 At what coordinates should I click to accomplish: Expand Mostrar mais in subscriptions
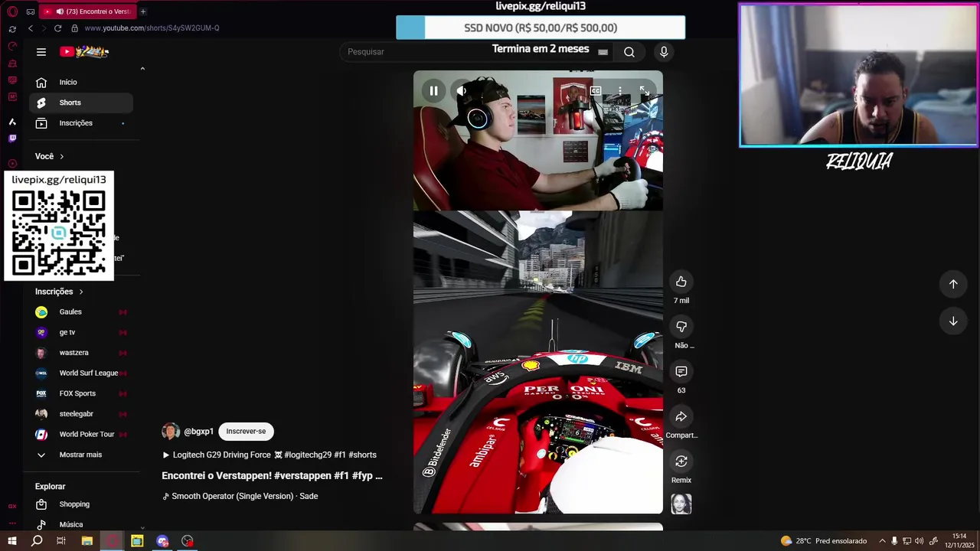(81, 455)
